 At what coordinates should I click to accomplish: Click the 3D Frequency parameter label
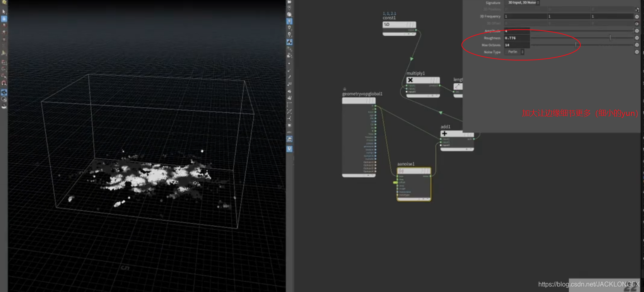pos(490,16)
